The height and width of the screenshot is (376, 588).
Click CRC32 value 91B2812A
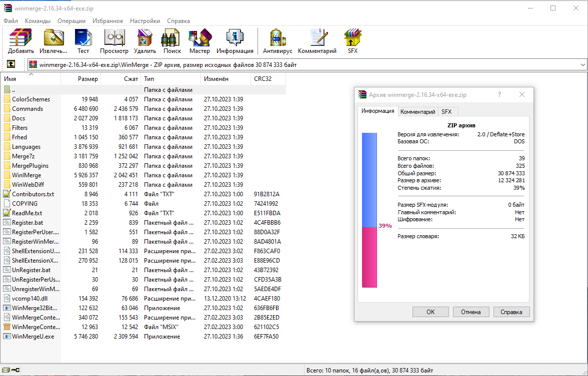point(266,194)
